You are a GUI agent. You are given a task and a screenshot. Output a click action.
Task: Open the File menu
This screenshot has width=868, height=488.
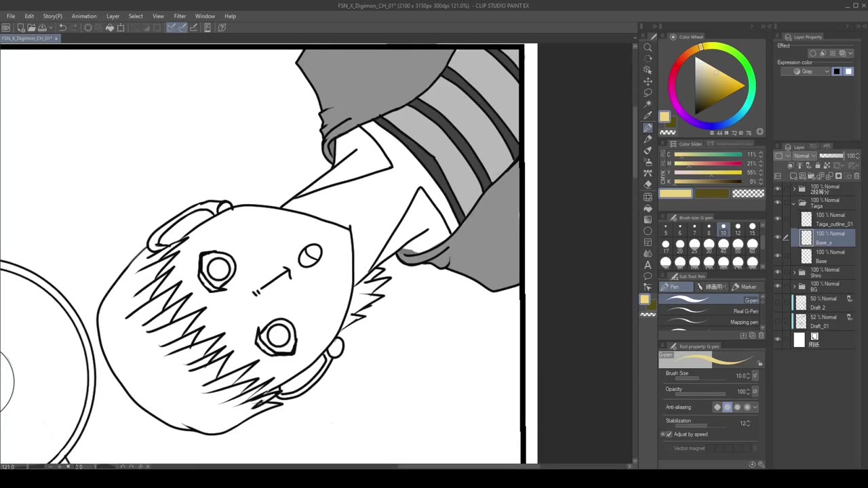[11, 16]
